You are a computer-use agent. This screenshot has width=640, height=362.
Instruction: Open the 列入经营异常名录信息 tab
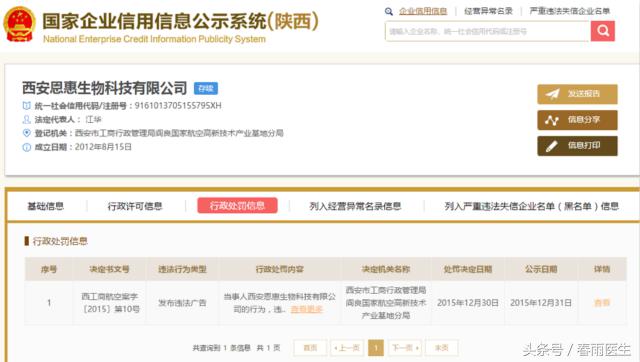[x=355, y=206]
